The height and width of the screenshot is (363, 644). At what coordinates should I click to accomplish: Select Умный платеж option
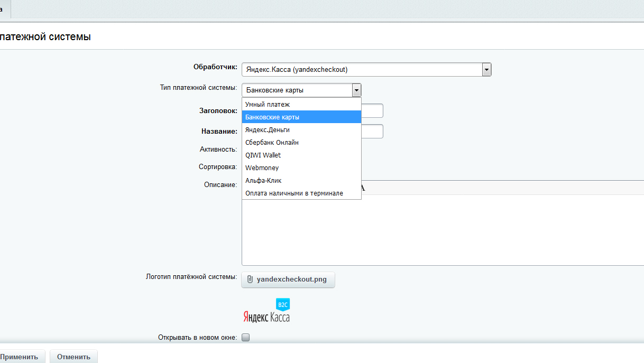point(301,104)
